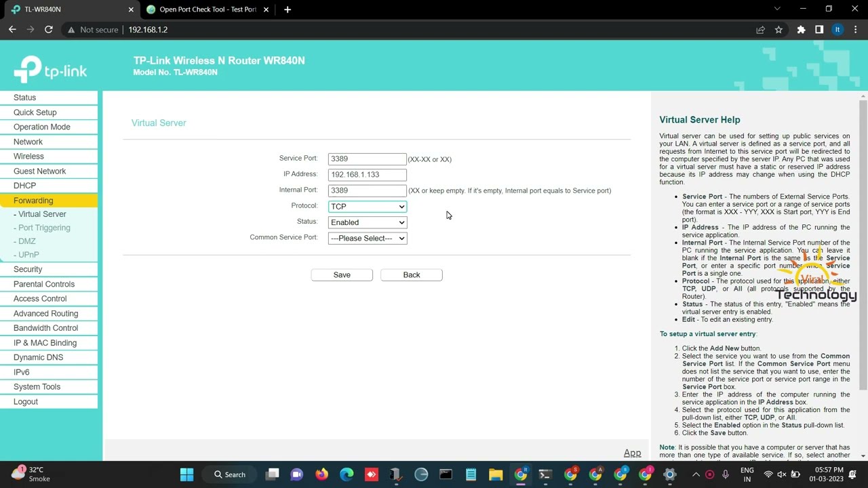This screenshot has height=488, width=868.
Task: Open the IPv6 menu
Action: pyautogui.click(x=49, y=372)
